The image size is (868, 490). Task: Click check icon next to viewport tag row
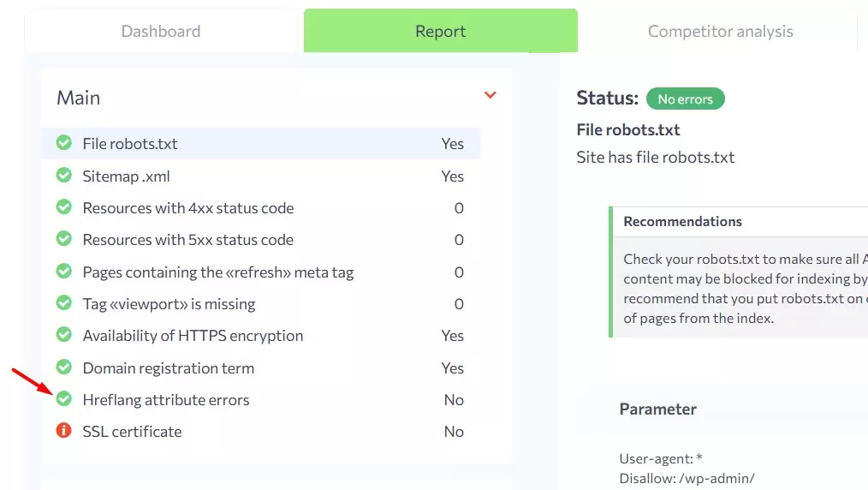pyautogui.click(x=63, y=303)
